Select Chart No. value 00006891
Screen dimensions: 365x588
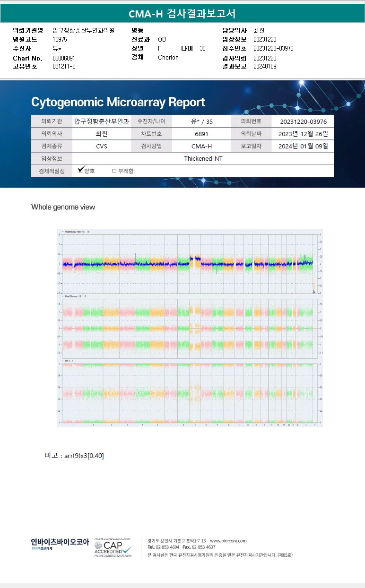pyautogui.click(x=64, y=58)
